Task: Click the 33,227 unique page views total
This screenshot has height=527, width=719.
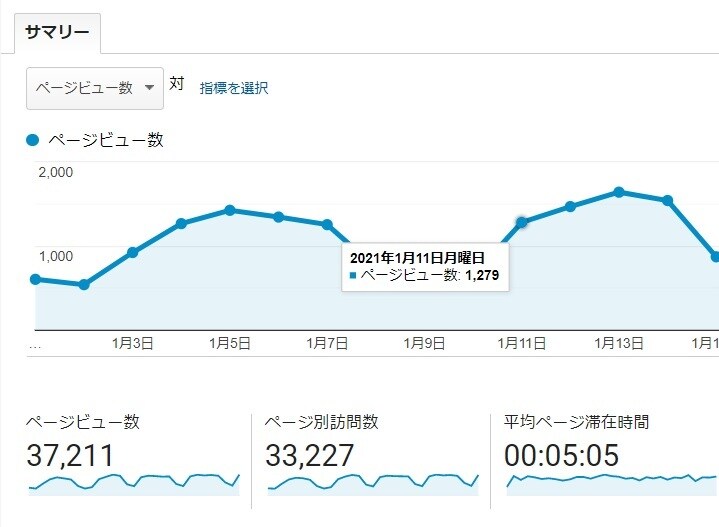Action: click(x=310, y=455)
